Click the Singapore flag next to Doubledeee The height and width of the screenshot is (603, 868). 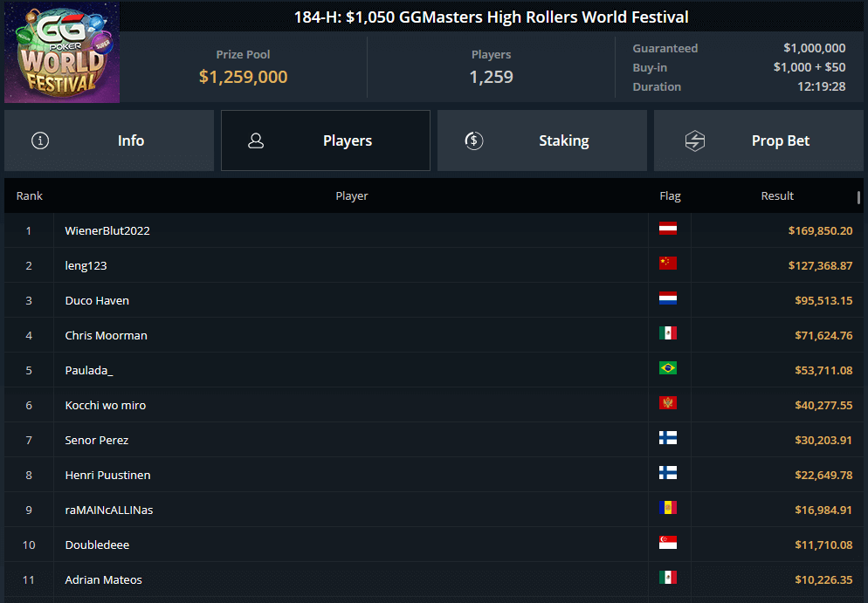pos(668,544)
